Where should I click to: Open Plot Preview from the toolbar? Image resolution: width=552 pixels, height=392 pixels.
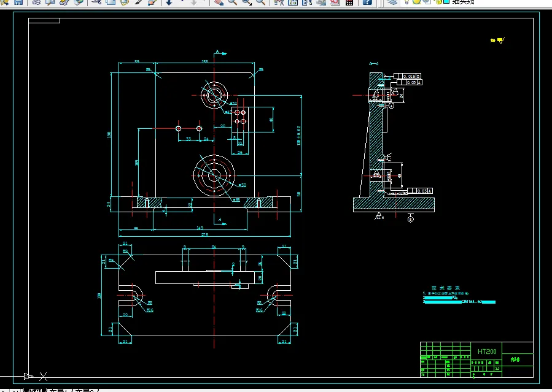(50, 2)
